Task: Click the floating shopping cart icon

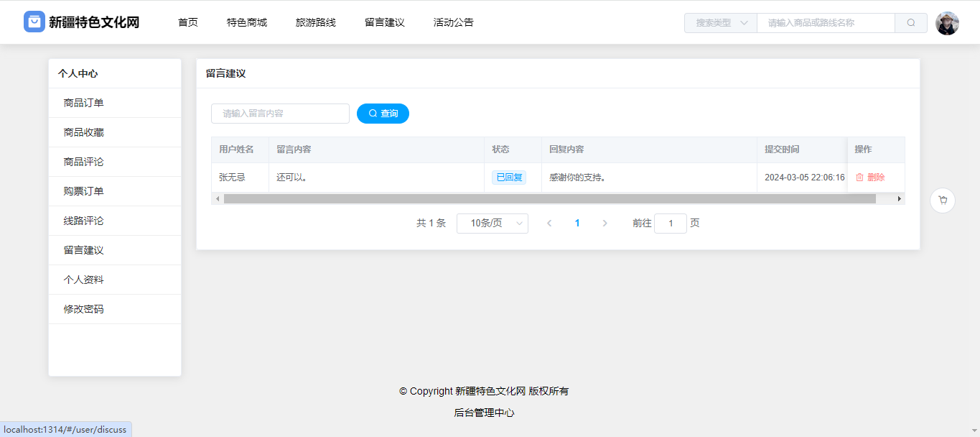Action: point(942,201)
